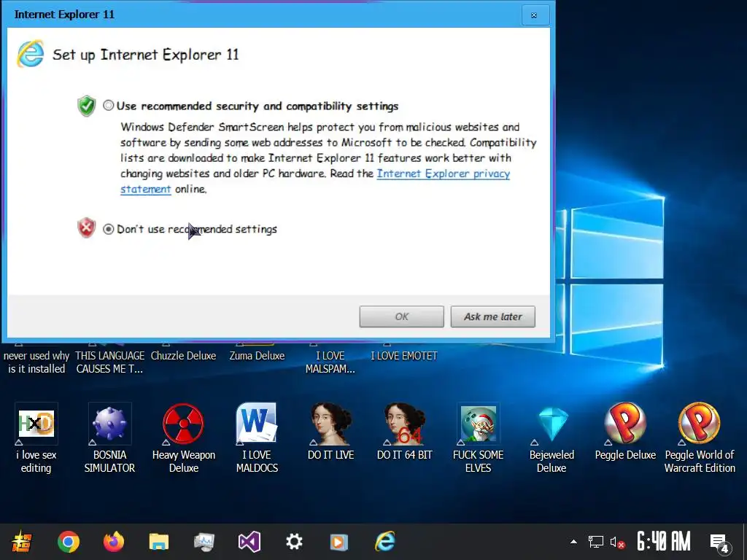Open Settings gear on the taskbar
Viewport: 747px width, 560px height.
tap(294, 542)
